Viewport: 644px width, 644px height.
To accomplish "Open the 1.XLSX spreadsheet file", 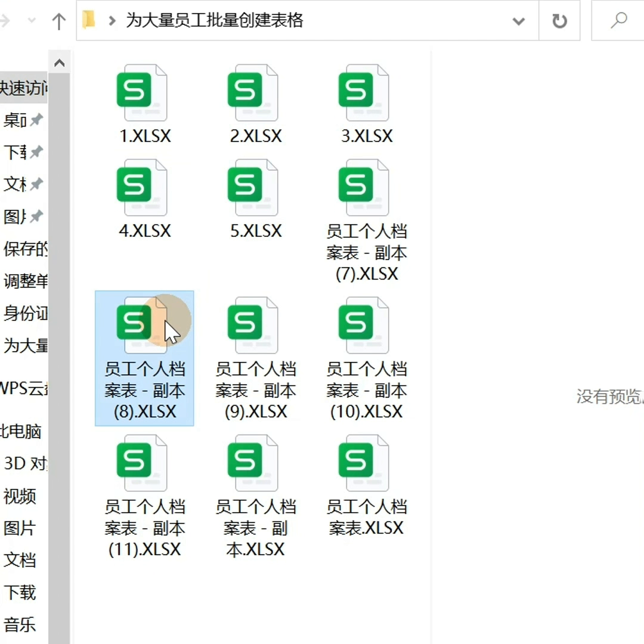I will click(141, 92).
